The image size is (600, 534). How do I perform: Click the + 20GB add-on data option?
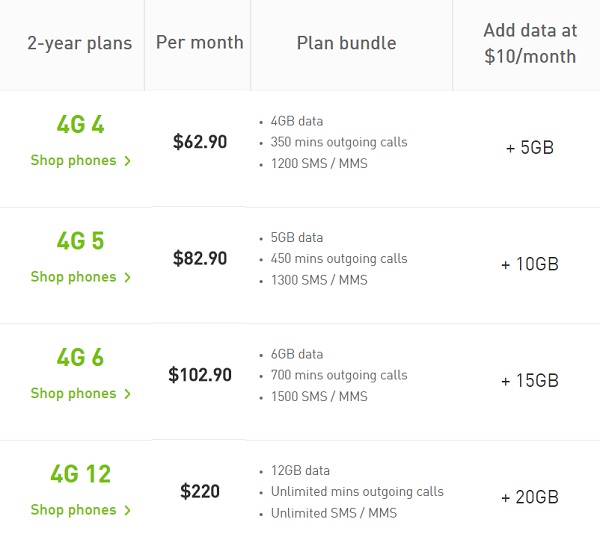(529, 497)
